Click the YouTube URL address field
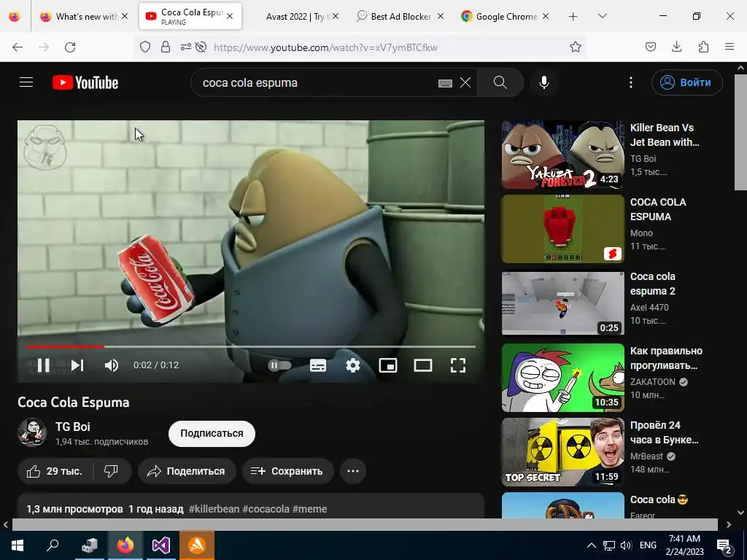 (325, 47)
